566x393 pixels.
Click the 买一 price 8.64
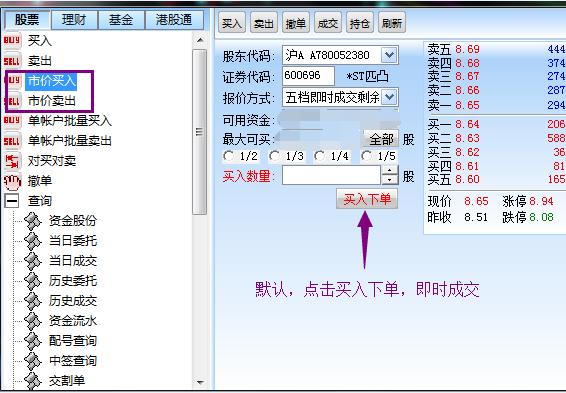click(x=467, y=125)
